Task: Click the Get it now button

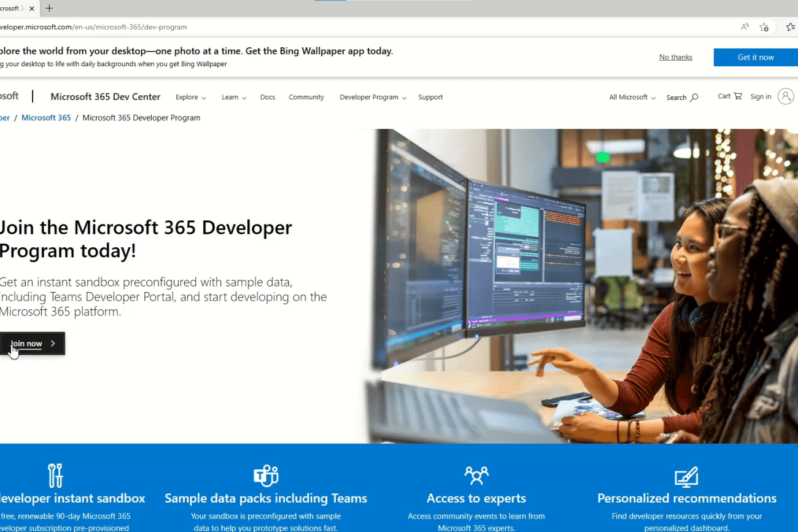Action: pos(756,57)
